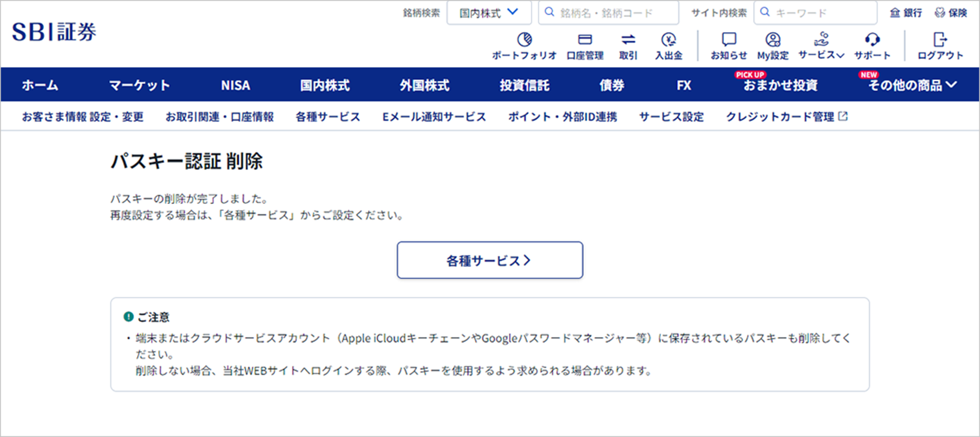Go to the 投資信託 navigation item
980x437 pixels.
524,86
